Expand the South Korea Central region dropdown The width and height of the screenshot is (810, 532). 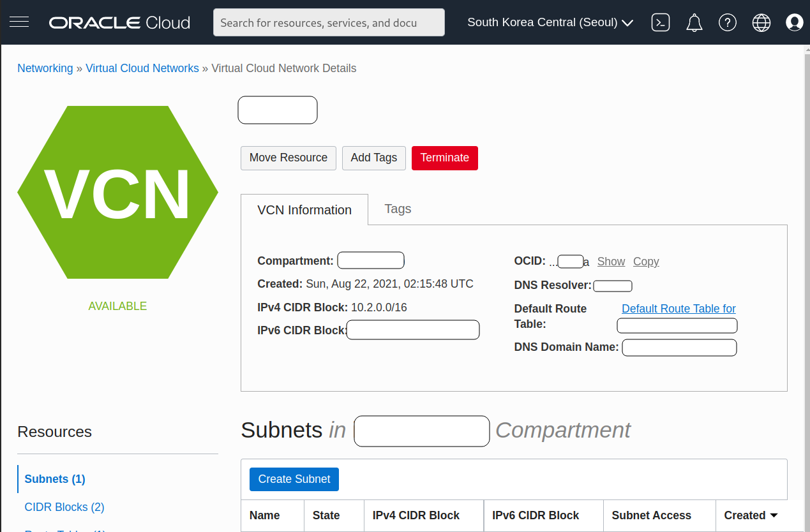click(550, 22)
